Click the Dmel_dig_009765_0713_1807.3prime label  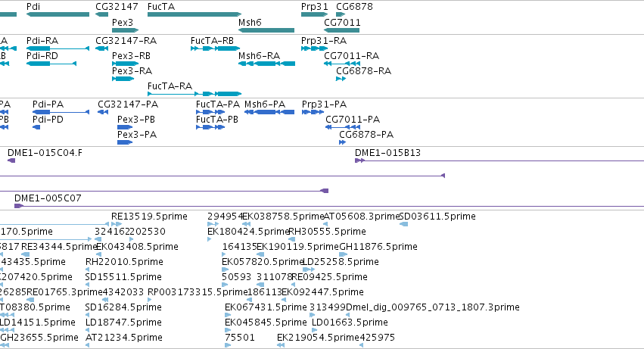pyautogui.click(x=432, y=307)
